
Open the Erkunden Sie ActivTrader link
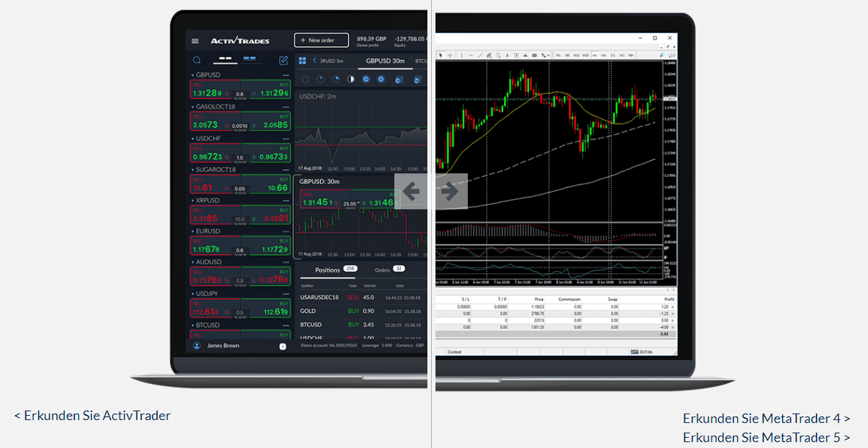(93, 416)
